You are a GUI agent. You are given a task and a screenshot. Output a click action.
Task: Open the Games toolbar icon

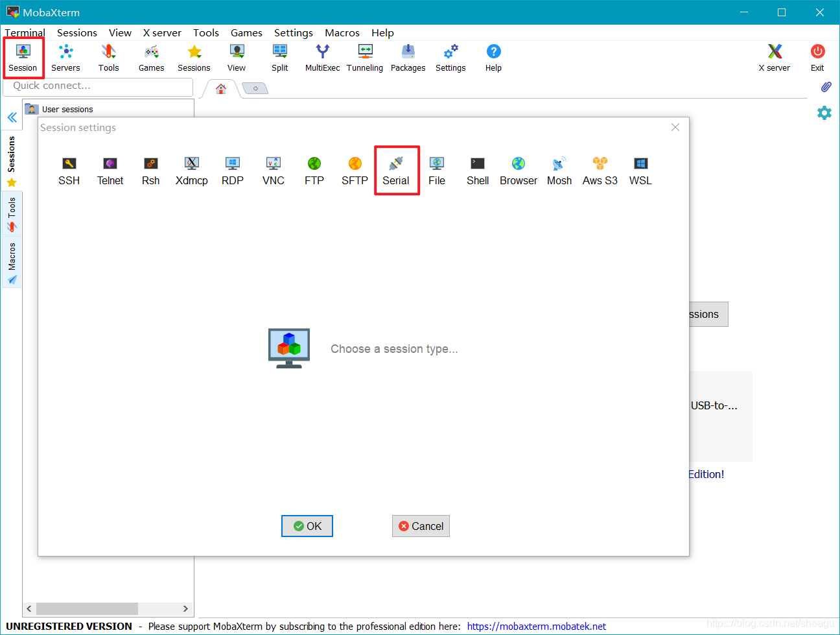(x=151, y=58)
